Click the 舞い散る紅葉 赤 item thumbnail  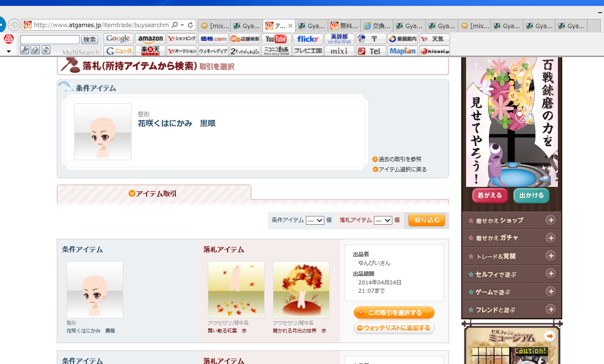click(236, 290)
